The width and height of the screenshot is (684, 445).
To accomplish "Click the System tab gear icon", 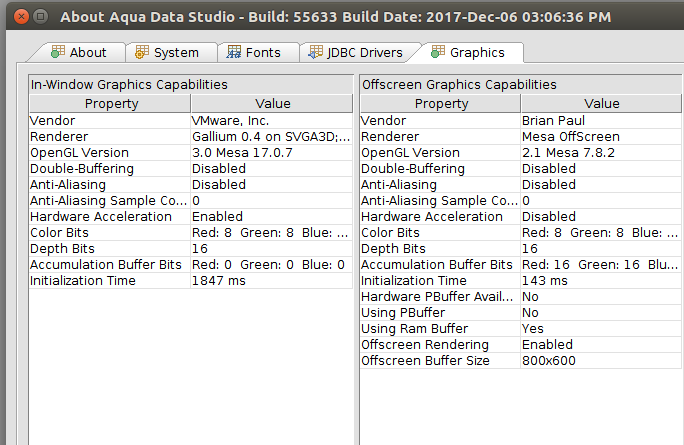I will pos(142,52).
